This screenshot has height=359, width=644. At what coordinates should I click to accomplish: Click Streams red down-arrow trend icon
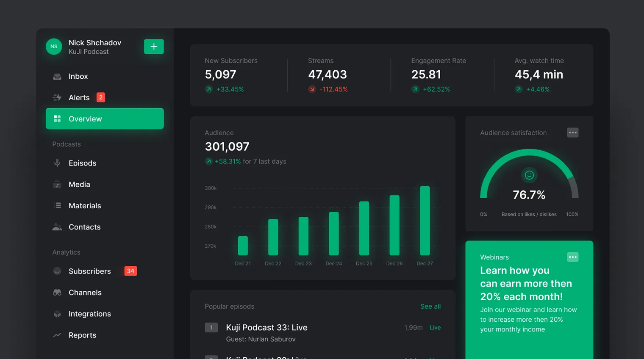pyautogui.click(x=312, y=89)
